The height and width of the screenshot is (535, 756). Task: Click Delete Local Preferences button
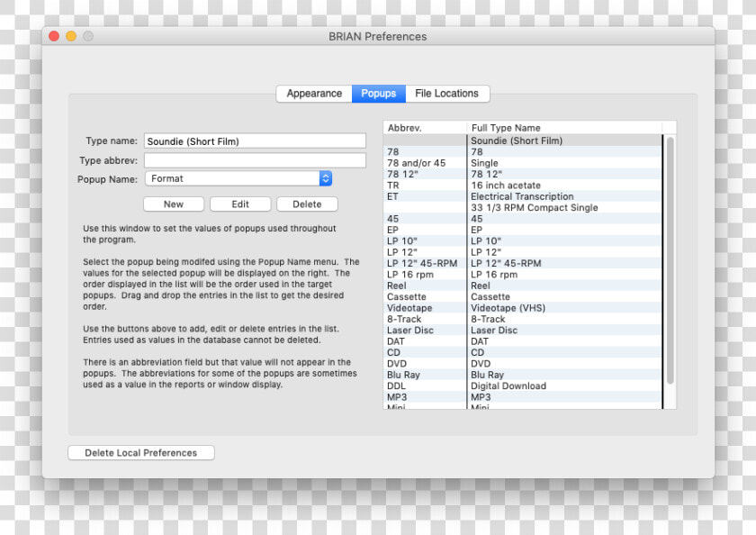[140, 452]
